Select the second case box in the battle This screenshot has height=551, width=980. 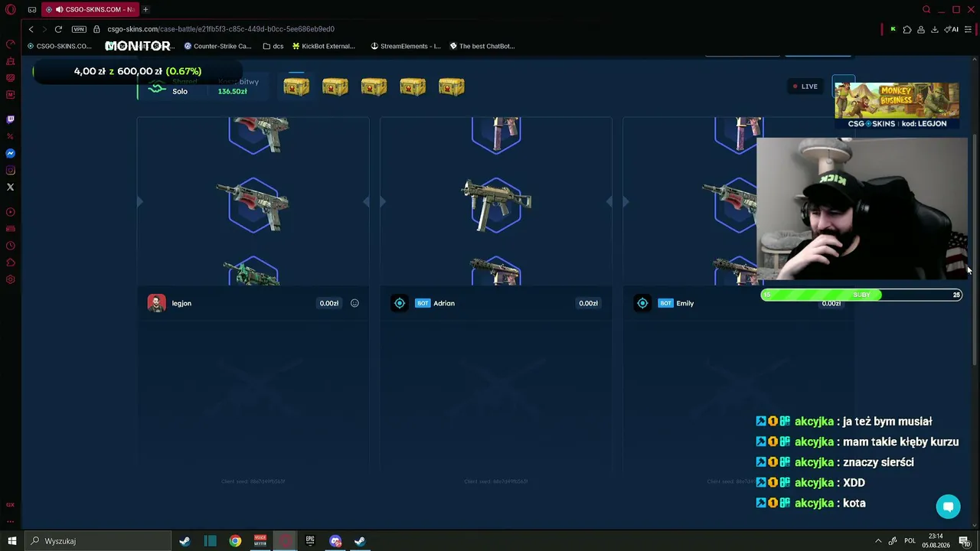click(x=335, y=86)
